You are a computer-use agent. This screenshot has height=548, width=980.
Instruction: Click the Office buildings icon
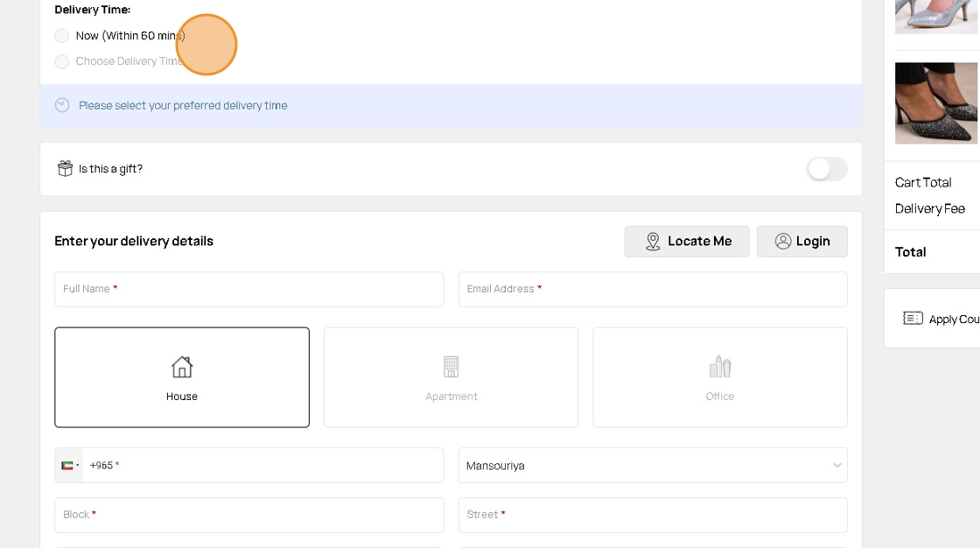[x=720, y=367]
